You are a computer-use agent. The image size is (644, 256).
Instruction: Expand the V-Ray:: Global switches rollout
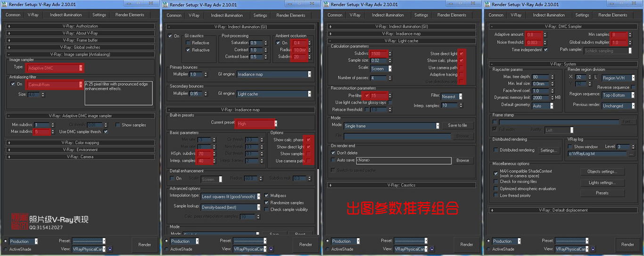[80, 48]
